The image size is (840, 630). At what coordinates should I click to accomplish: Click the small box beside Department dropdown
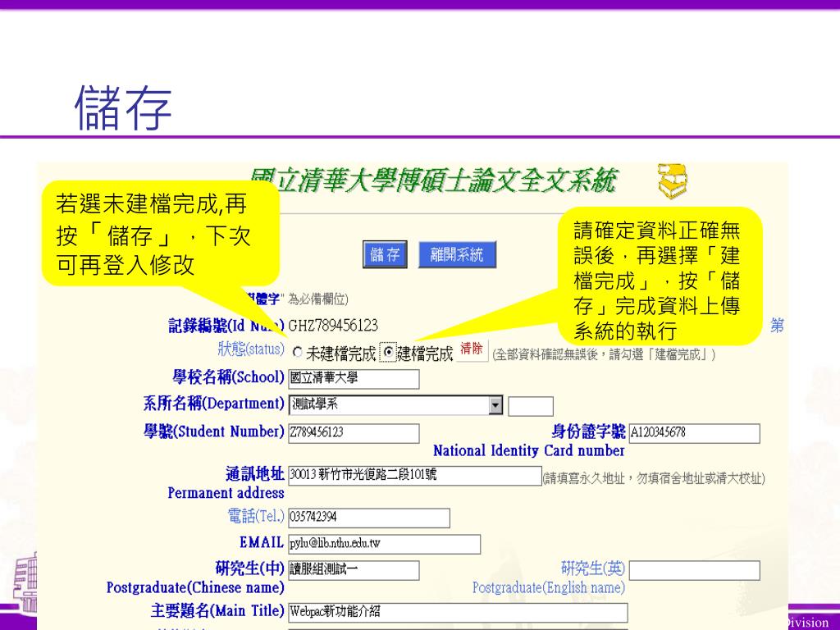pyautogui.click(x=531, y=407)
